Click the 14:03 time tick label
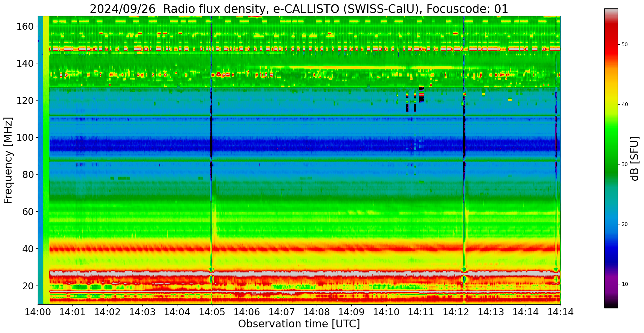This screenshot has height=333, width=644. pyautogui.click(x=142, y=312)
